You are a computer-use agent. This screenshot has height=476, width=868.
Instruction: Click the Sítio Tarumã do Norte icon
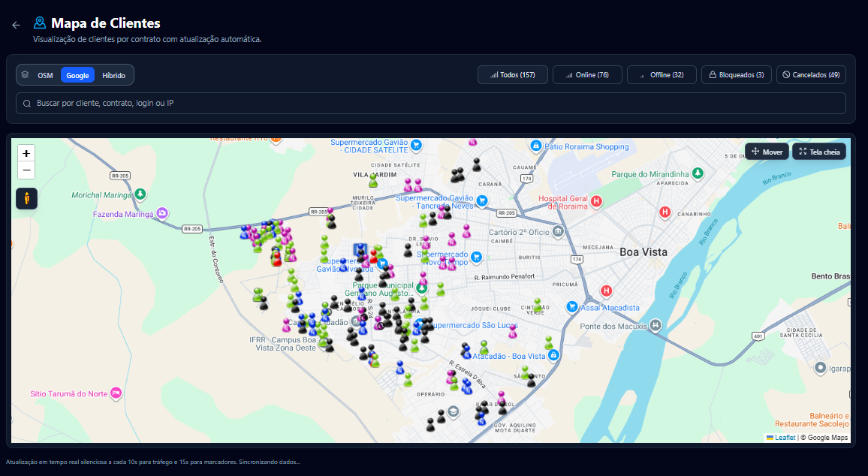[x=116, y=393]
